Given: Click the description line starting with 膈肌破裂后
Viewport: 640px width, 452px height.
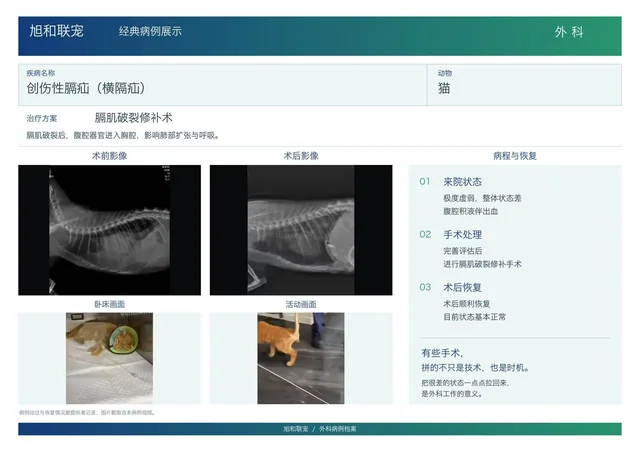Looking at the screenshot, I should pos(123,136).
